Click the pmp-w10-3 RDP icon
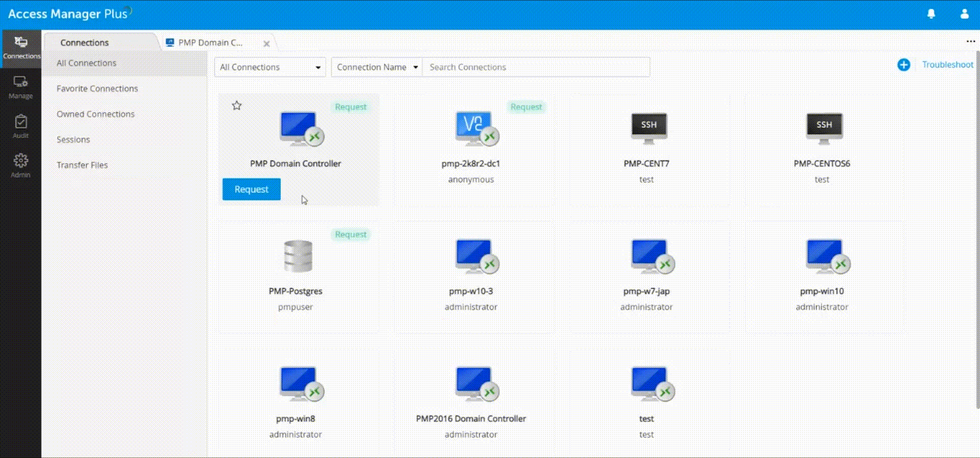 477,257
